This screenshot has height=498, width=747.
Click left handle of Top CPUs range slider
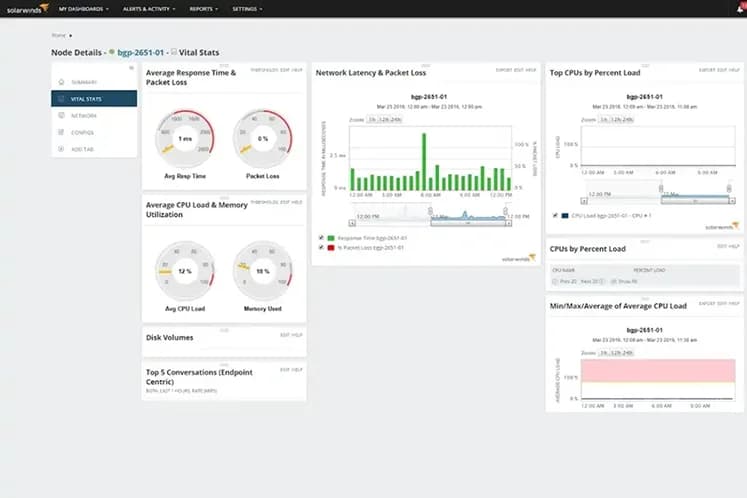tap(661, 189)
